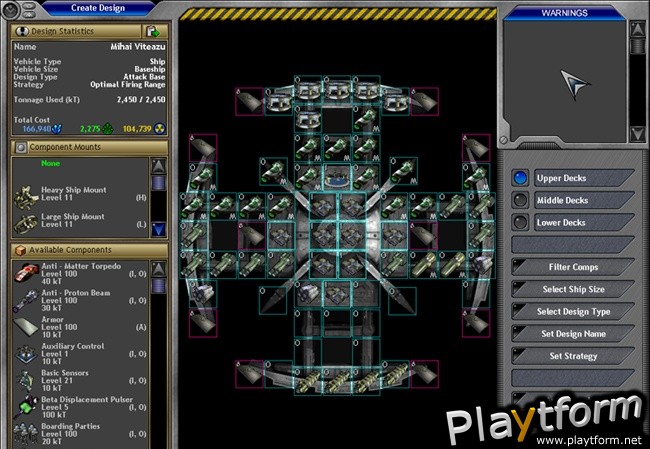Choose the Armor component icon in list

[26, 327]
